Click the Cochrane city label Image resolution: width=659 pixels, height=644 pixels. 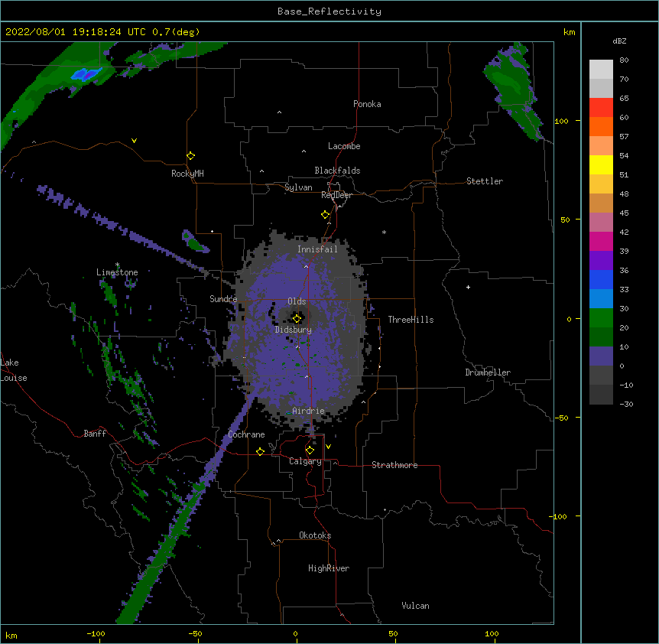(x=246, y=434)
